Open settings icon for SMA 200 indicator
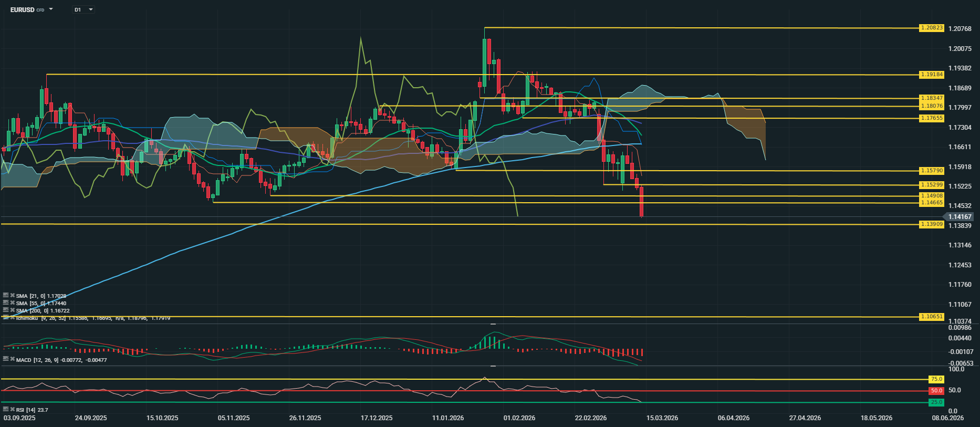 tap(6, 310)
